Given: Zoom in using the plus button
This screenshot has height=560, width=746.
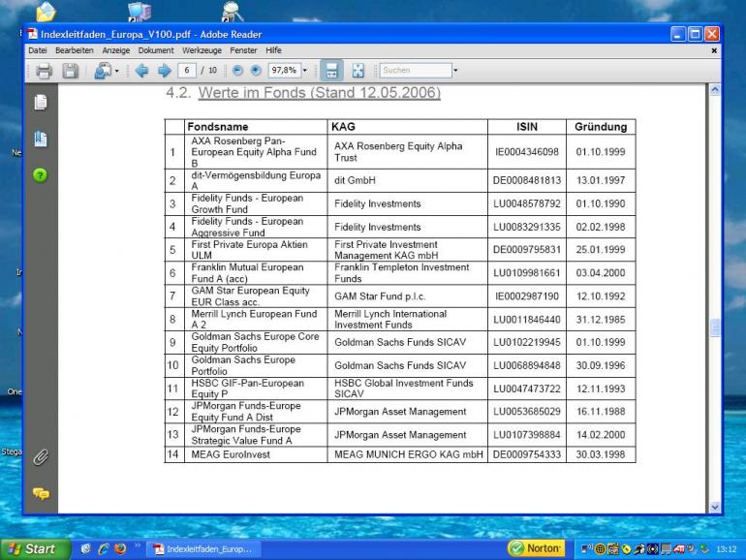Looking at the screenshot, I should point(256,71).
